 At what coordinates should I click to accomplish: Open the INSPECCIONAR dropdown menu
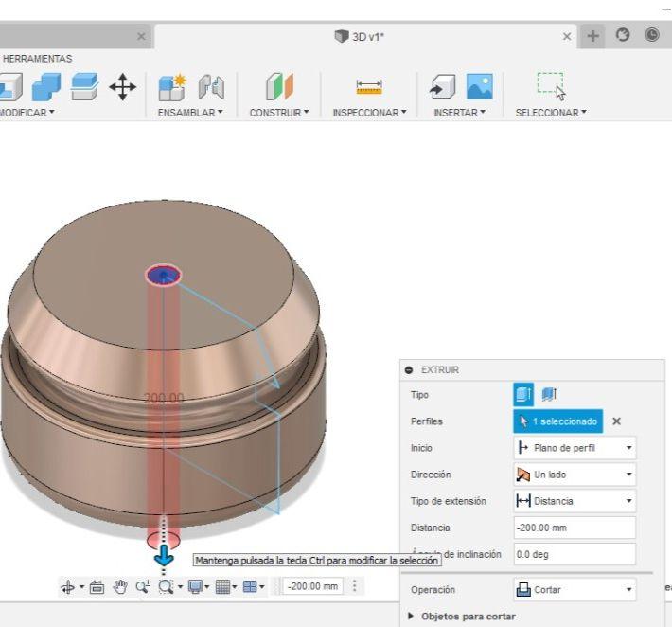coord(369,113)
